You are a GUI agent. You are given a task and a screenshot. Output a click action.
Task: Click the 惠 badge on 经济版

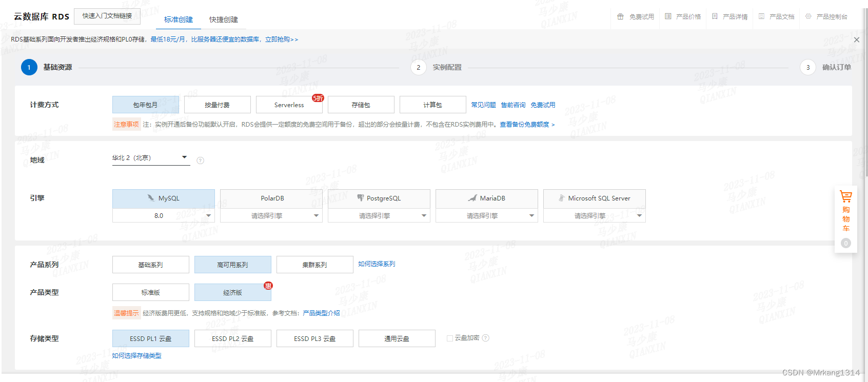point(268,286)
